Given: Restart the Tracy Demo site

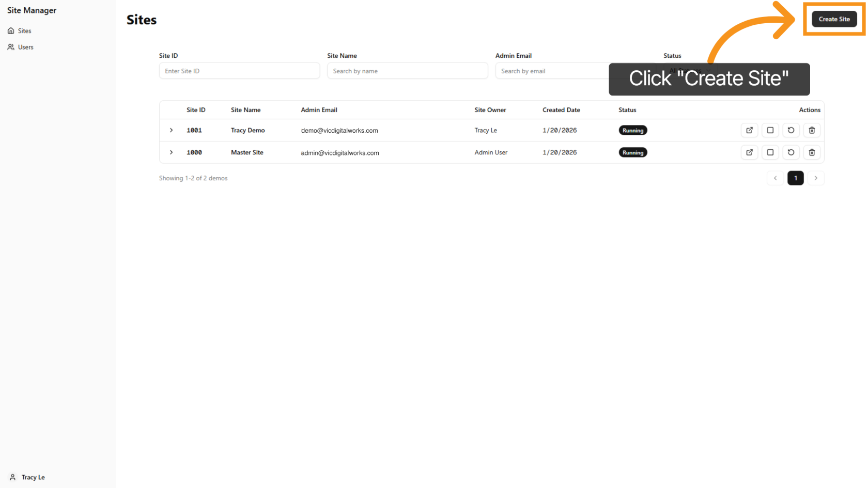Looking at the screenshot, I should tap(791, 130).
